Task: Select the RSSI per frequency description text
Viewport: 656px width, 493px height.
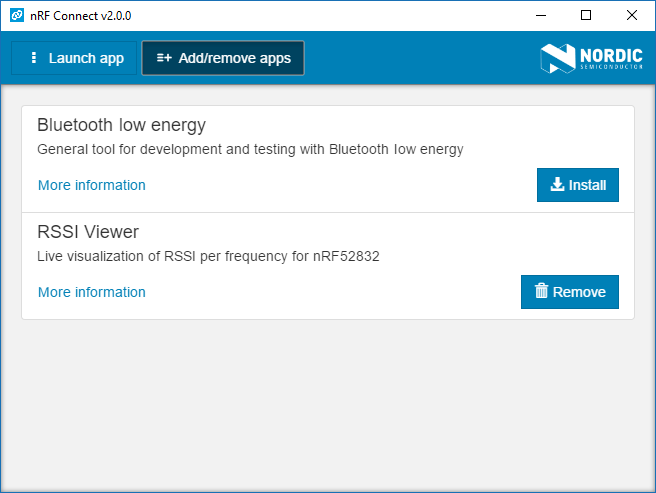Action: pos(208,256)
